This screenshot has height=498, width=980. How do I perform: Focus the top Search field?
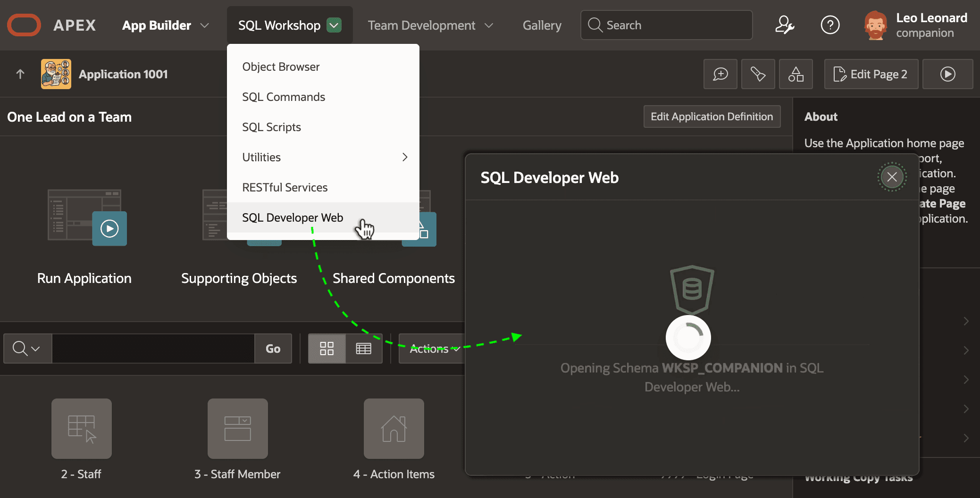(666, 25)
